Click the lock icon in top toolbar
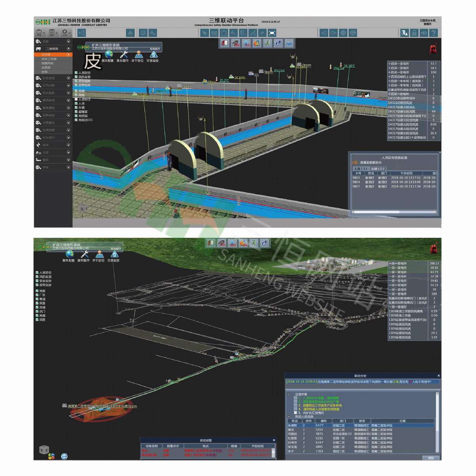 pos(414,33)
